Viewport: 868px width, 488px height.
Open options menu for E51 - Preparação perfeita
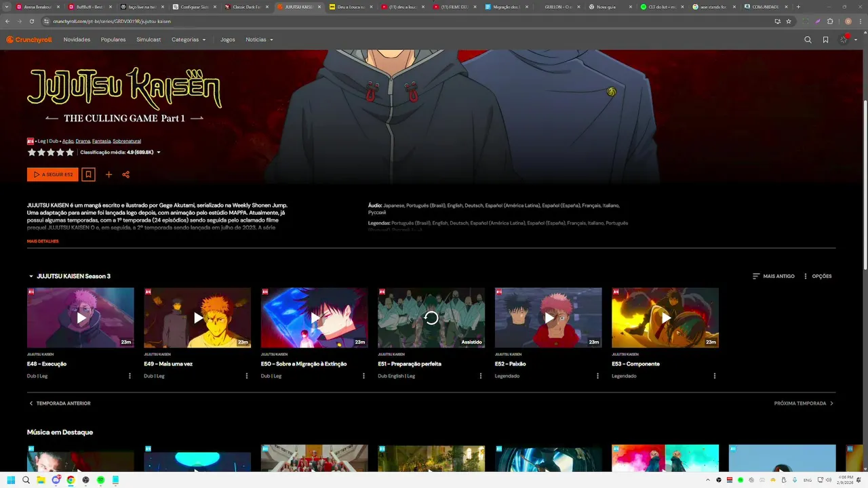(x=481, y=376)
